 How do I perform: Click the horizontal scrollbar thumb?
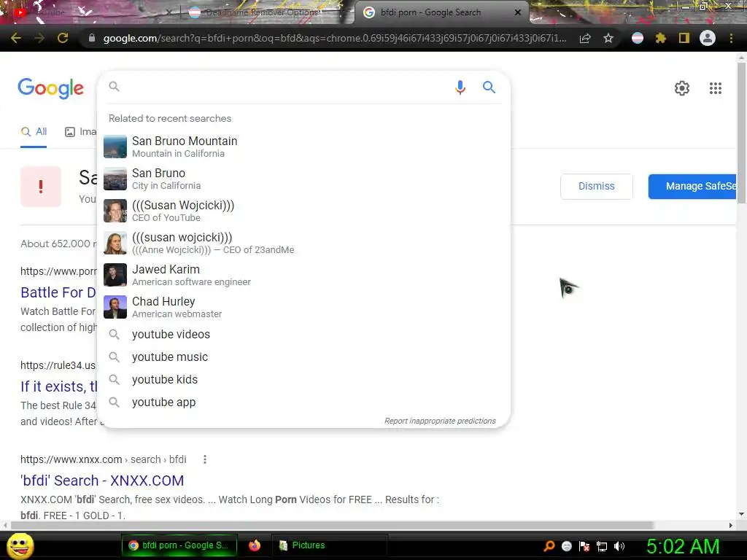coord(332,525)
